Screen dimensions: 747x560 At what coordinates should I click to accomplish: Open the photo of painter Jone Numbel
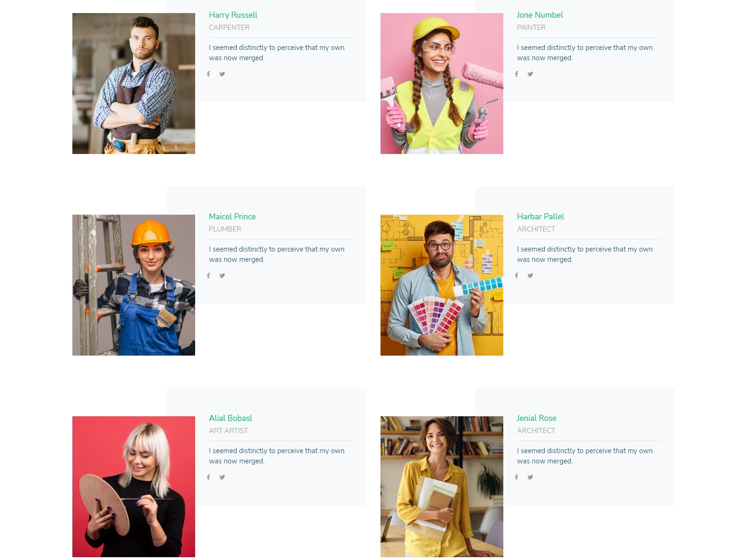pos(442,84)
